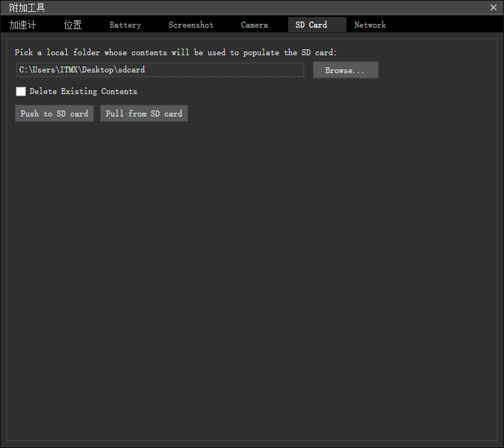Click the "Delete Existing Contents" label text
Screen dimensions: 504x448
pyautogui.click(x=84, y=92)
